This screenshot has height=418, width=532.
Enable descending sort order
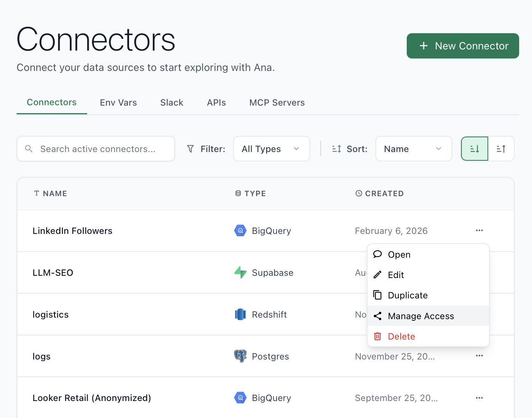474,149
